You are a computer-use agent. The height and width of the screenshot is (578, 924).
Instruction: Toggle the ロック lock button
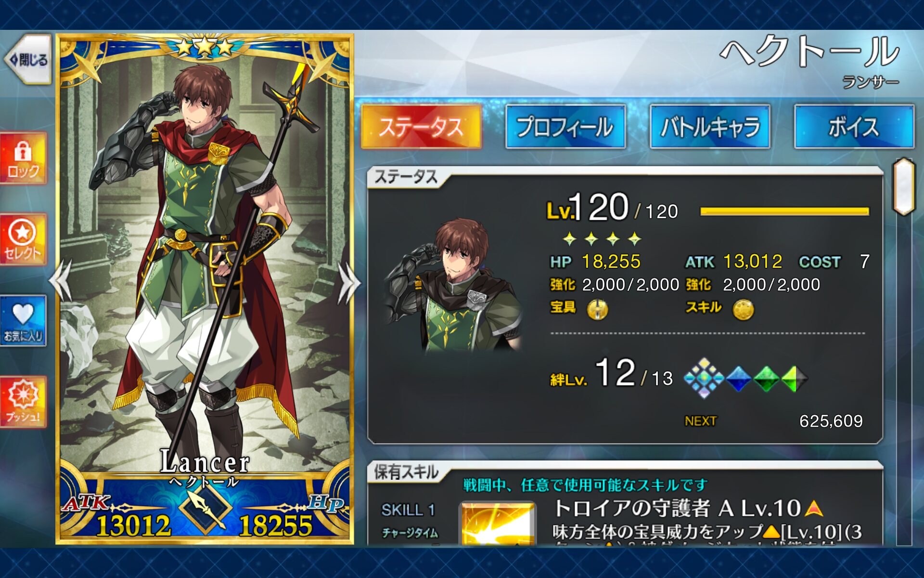point(23,159)
